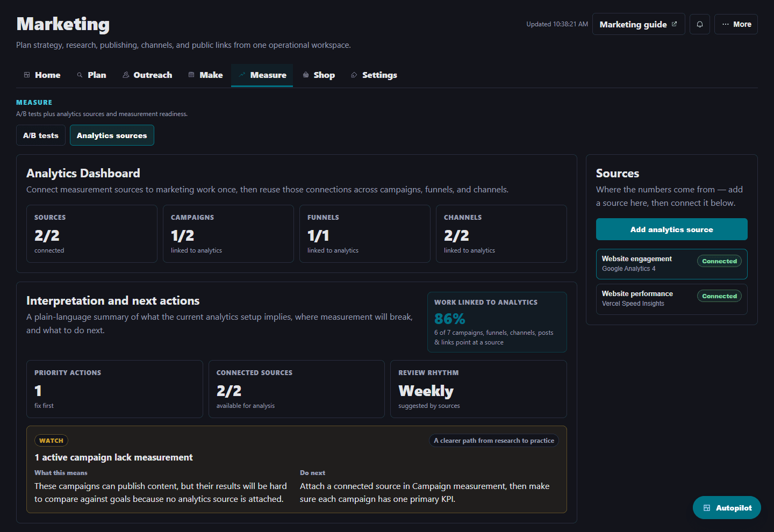Click the 86% work linked value
774x532 pixels.
pos(450,319)
